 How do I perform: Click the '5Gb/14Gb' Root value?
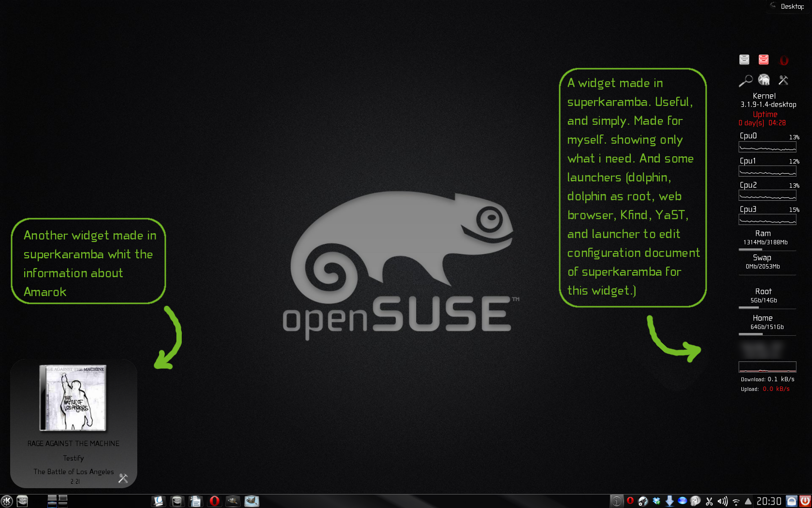pyautogui.click(x=764, y=300)
